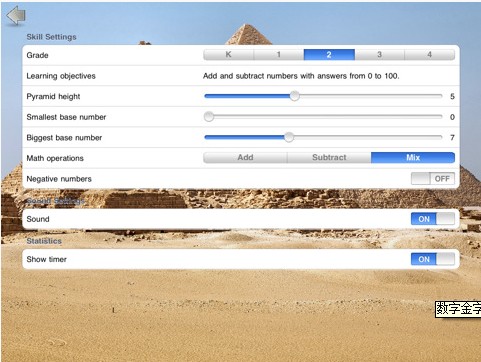Click the Grade label

(37, 55)
